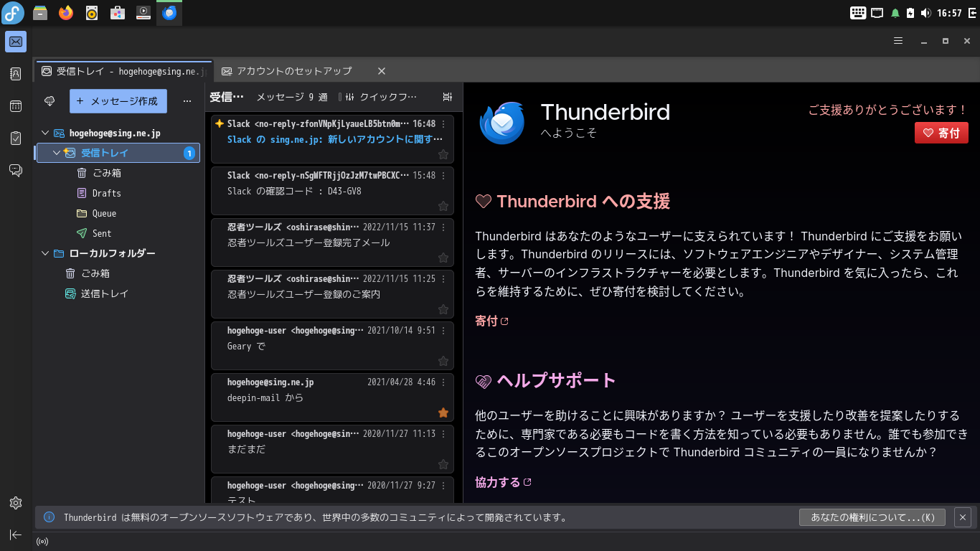
Task: Open the green notification bell
Action: [895, 13]
